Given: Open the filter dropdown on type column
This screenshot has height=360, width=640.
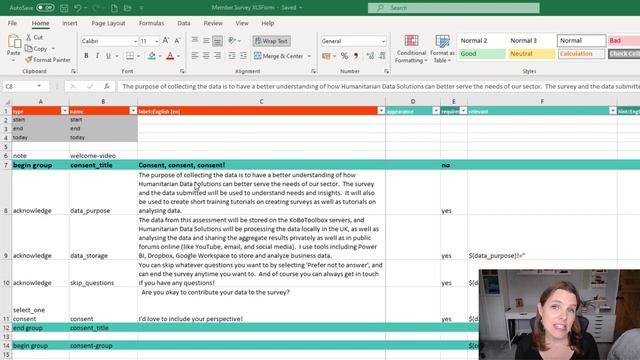Looking at the screenshot, I should tap(64, 111).
